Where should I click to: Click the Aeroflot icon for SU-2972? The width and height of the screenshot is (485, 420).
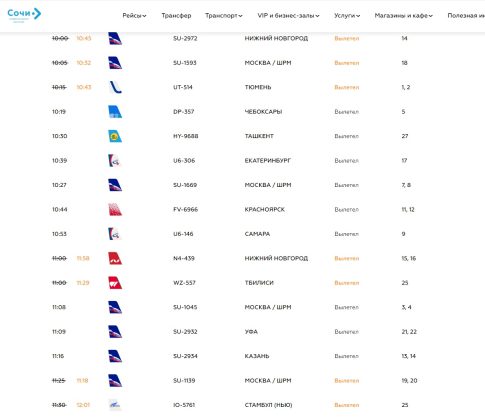tap(115, 38)
